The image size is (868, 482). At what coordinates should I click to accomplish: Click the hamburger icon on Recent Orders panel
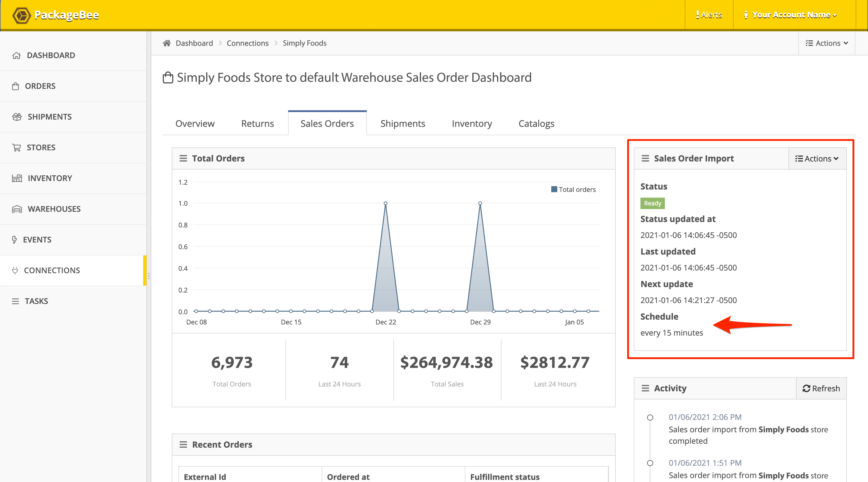[x=183, y=445]
